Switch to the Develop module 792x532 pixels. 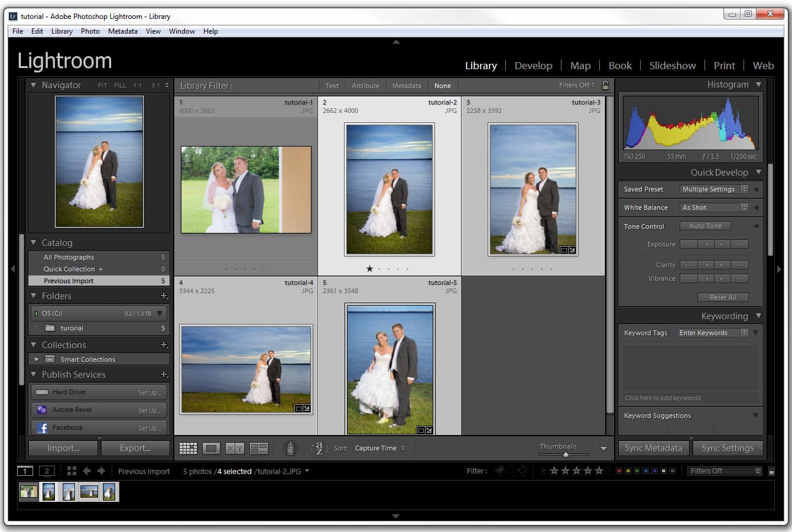pos(533,65)
